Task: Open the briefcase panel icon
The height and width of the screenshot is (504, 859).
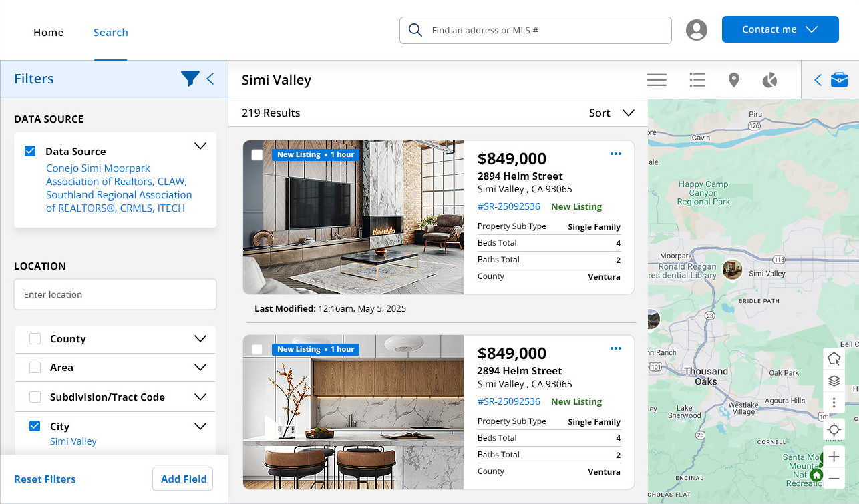Action: click(839, 80)
